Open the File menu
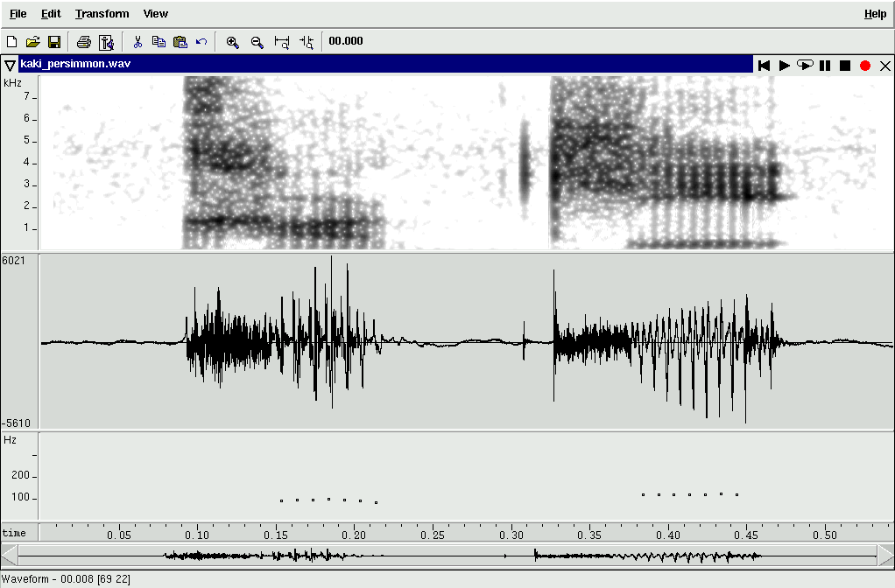895x588 pixels. (x=18, y=14)
